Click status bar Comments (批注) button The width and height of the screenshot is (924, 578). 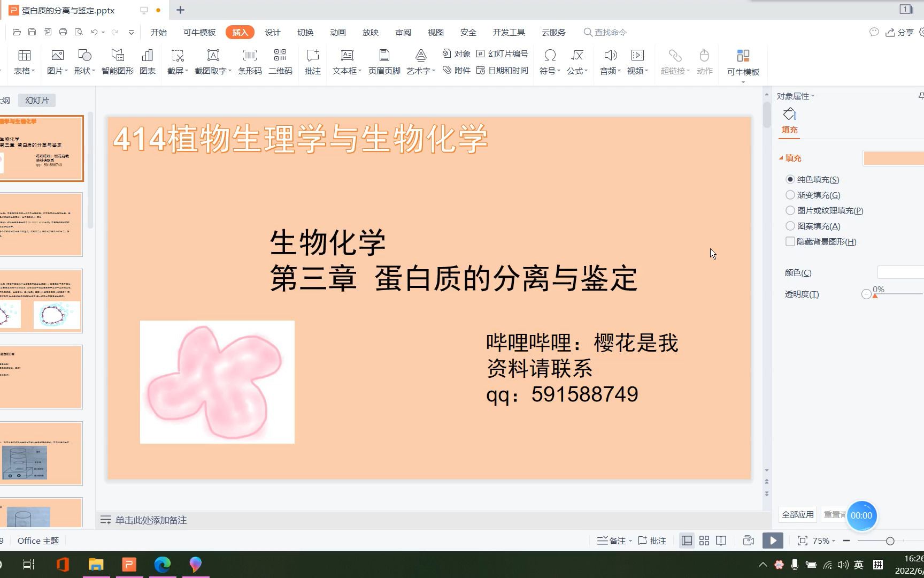coord(652,541)
